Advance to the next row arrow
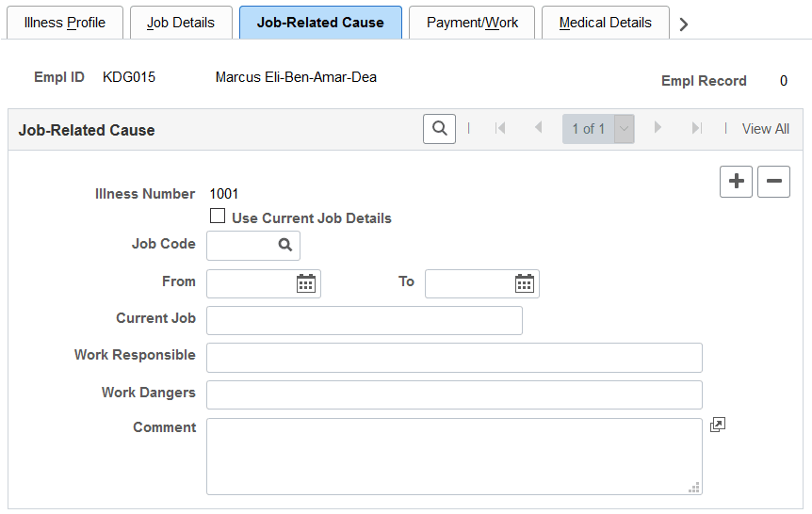812x514 pixels. tap(658, 127)
